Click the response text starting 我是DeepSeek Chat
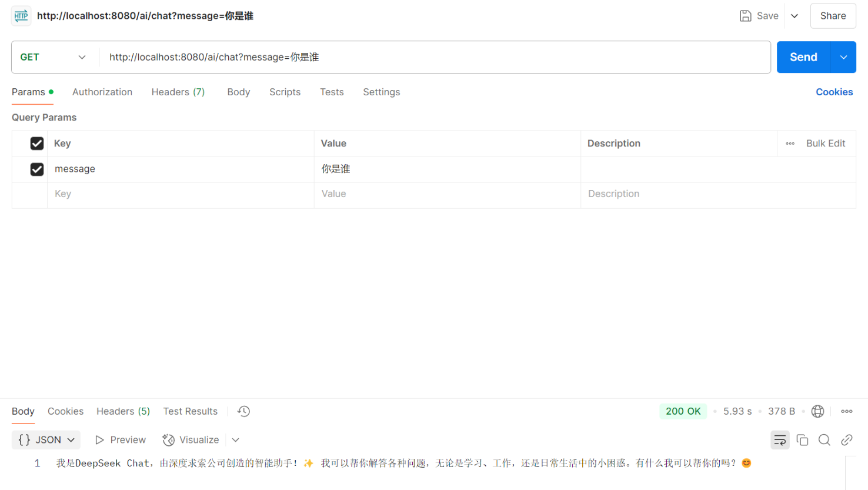 click(404, 464)
